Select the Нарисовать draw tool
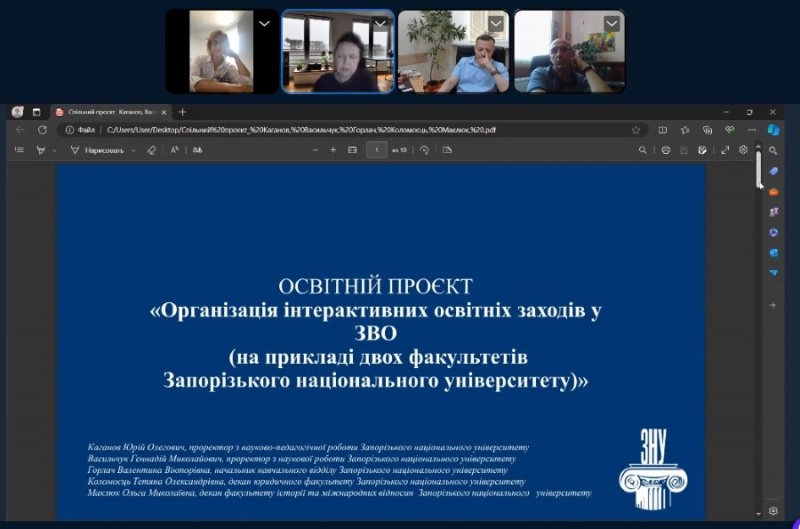 pyautogui.click(x=97, y=150)
